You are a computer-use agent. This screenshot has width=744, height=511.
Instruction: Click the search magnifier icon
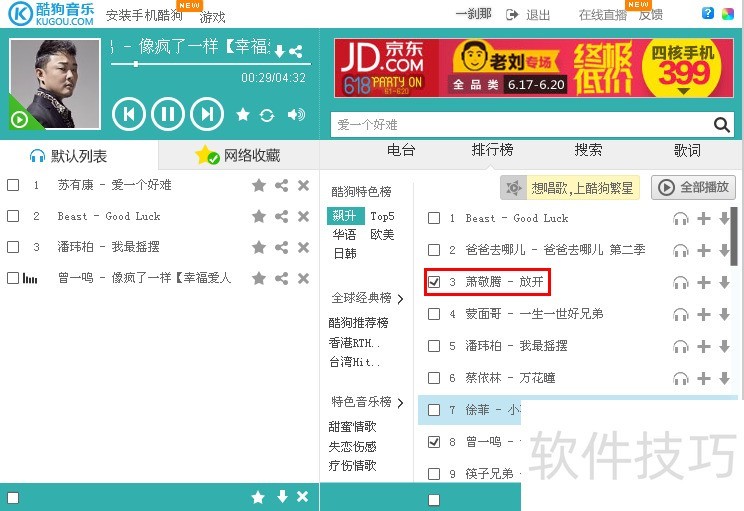click(x=722, y=125)
